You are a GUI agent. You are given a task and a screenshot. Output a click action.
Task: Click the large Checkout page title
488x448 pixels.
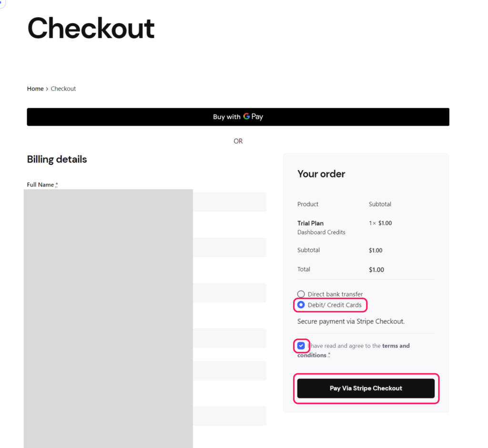tap(91, 28)
